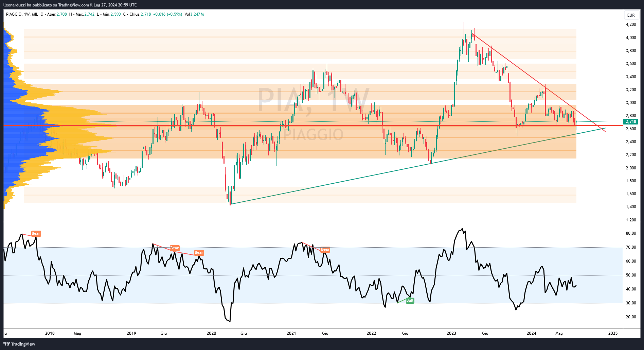Image resolution: width=644 pixels, height=350 pixels.
Task: Click the Vol 3,247M volume readout
Action: 194,14
